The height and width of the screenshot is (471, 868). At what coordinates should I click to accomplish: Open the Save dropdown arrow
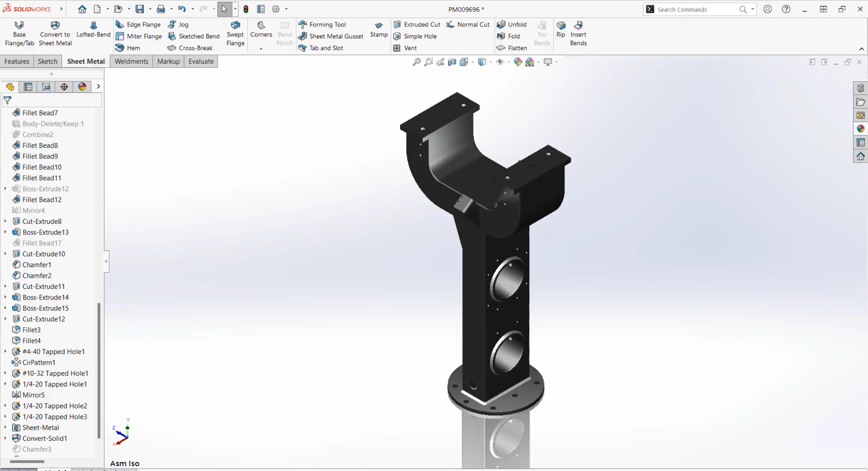coord(150,9)
